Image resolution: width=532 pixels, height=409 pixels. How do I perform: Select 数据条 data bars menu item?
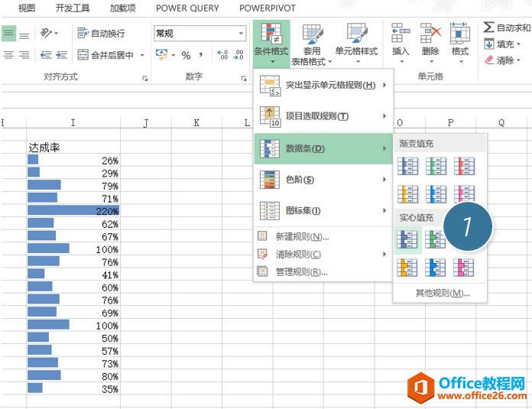click(323, 148)
